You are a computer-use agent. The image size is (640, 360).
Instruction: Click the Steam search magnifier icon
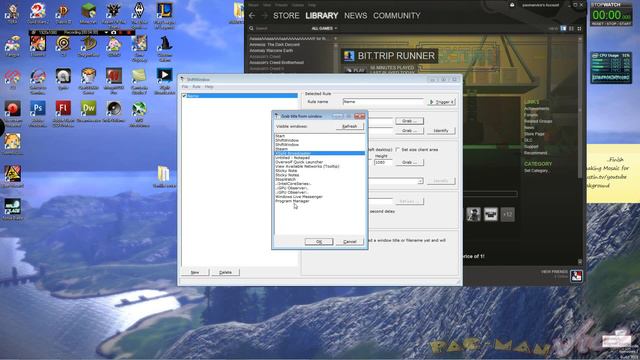coord(251,29)
